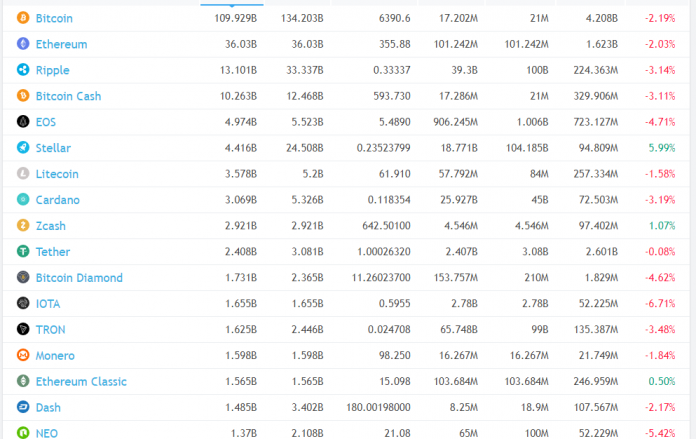
Task: Click the Zcash logo icon
Action: pos(23,226)
